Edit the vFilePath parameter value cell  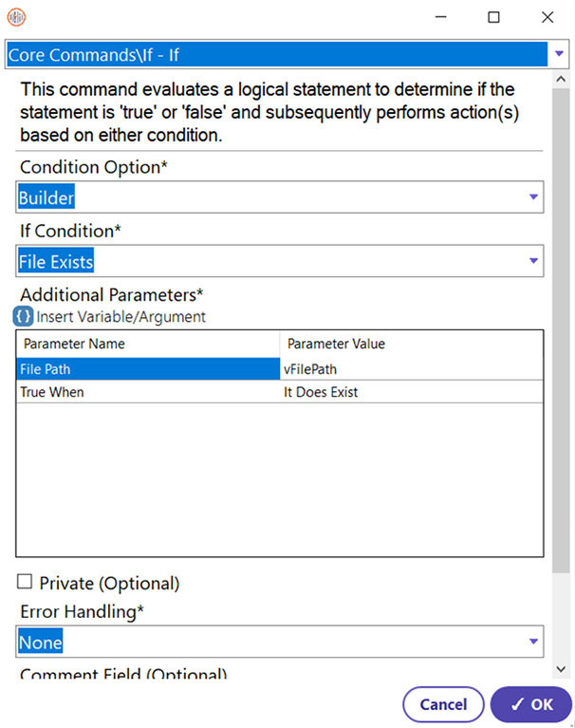click(411, 369)
